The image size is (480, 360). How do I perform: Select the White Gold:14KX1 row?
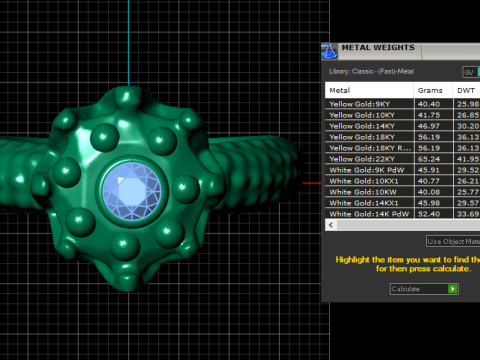coord(403,203)
